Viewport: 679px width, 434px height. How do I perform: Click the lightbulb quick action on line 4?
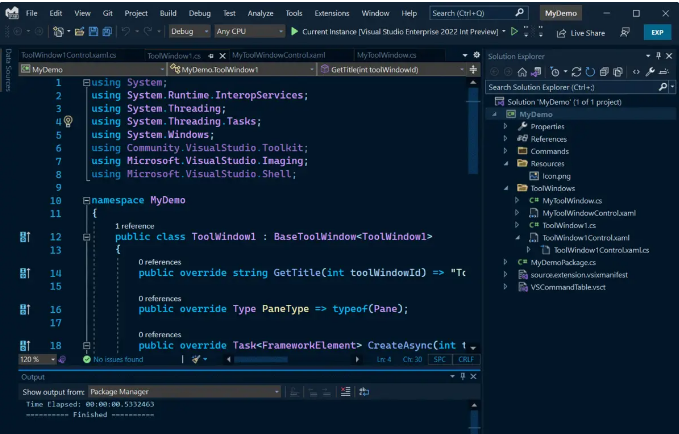click(68, 121)
